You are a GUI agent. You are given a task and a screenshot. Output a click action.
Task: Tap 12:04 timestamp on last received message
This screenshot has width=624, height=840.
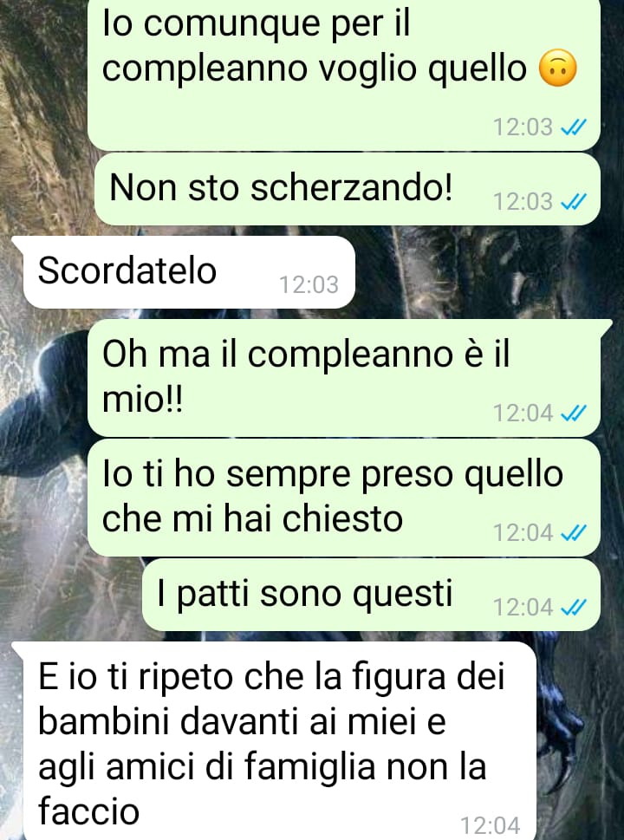(x=490, y=825)
